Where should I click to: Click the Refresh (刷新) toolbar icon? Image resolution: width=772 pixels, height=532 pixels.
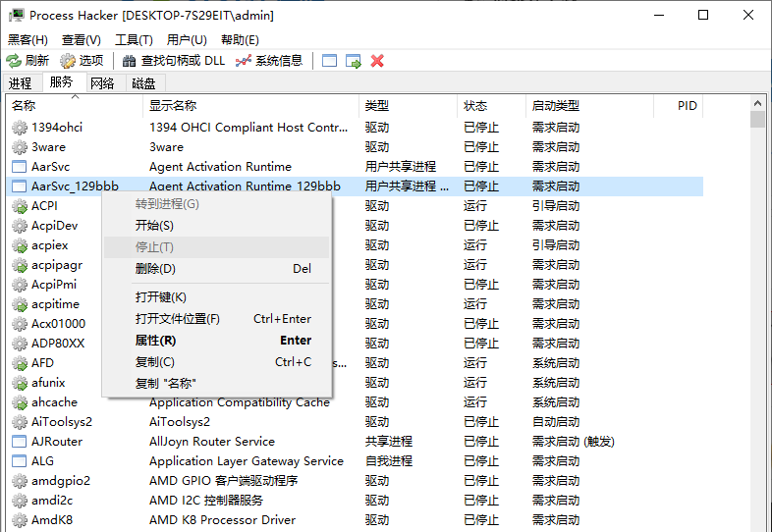pos(14,61)
